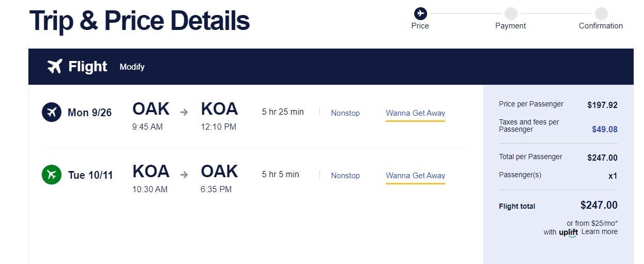Click Learn more about uplift
Image resolution: width=644 pixels, height=264 pixels.
600,231
